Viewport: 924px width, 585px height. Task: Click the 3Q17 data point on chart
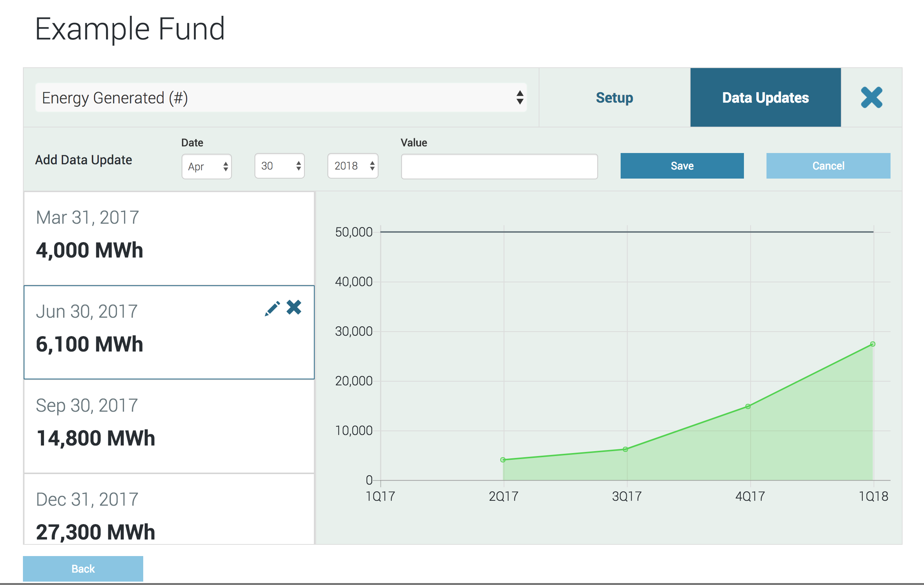pyautogui.click(x=626, y=449)
